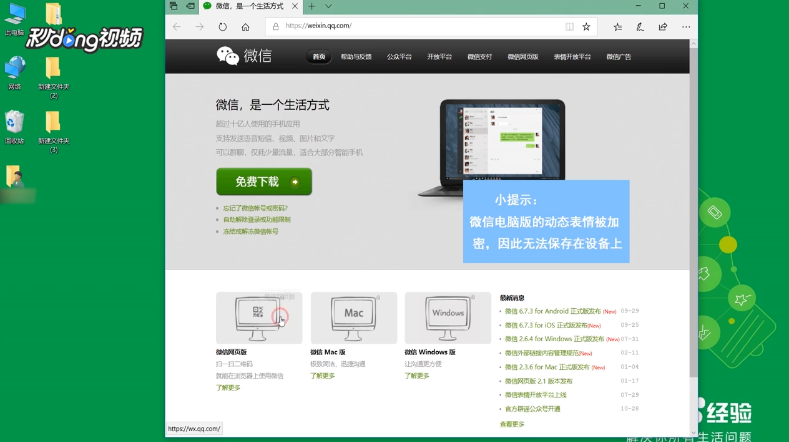Click the Windows monitor thumbnail
Viewport: 789px width, 442px height.
point(448,318)
